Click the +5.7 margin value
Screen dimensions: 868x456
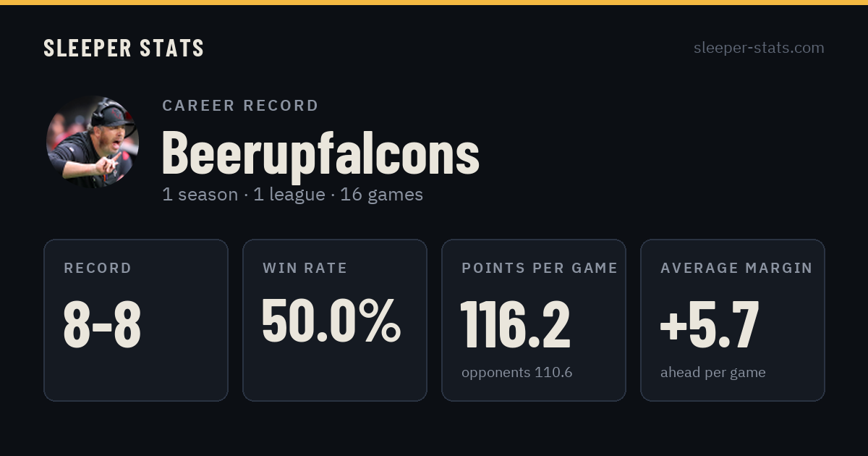pos(710,324)
